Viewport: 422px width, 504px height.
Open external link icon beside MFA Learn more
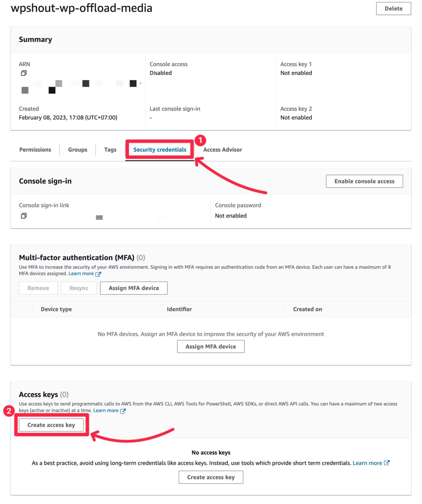click(98, 274)
